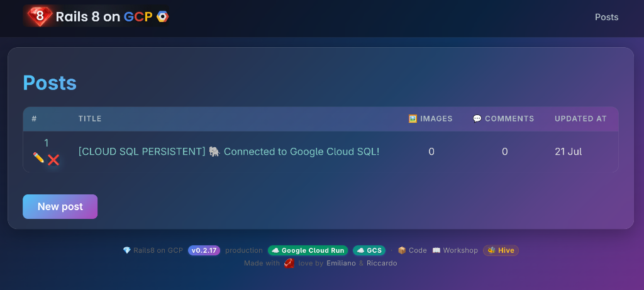Click the Rails 8 on GCP logo

(x=96, y=16)
